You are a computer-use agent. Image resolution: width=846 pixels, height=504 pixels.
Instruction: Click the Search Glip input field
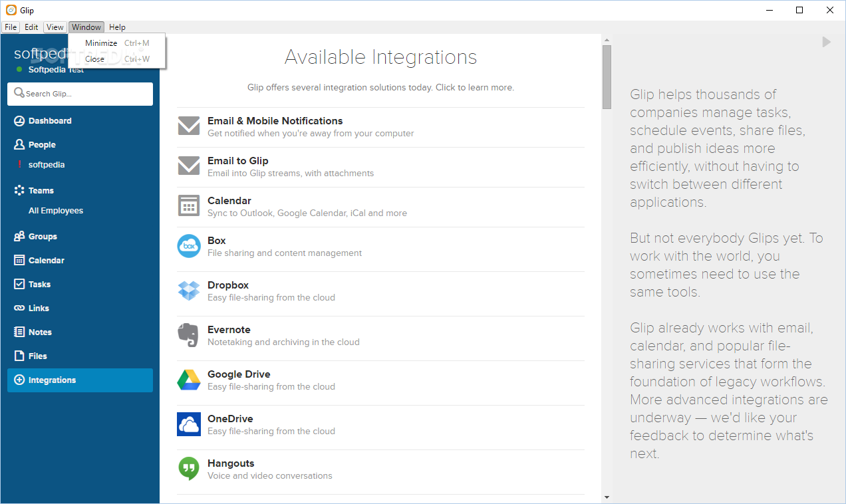80,94
